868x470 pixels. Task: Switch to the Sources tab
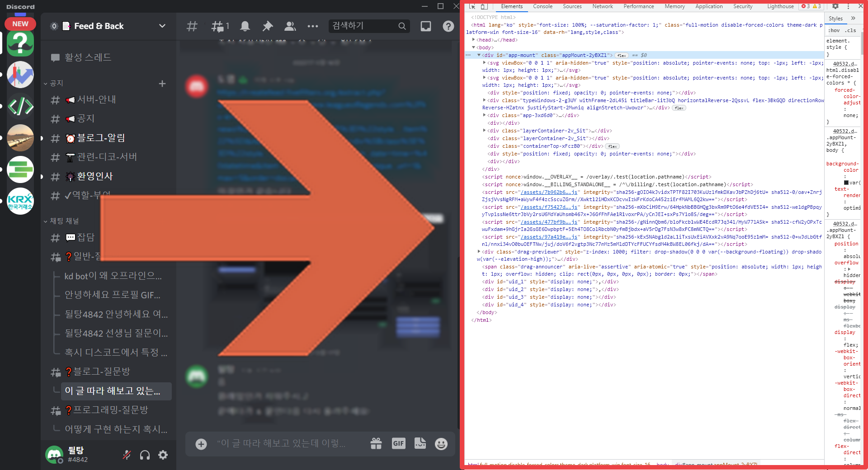pyautogui.click(x=572, y=6)
